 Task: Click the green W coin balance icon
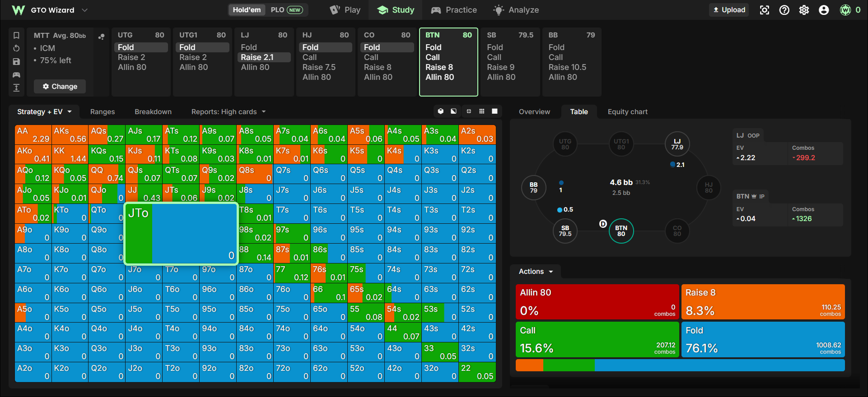[x=845, y=10]
